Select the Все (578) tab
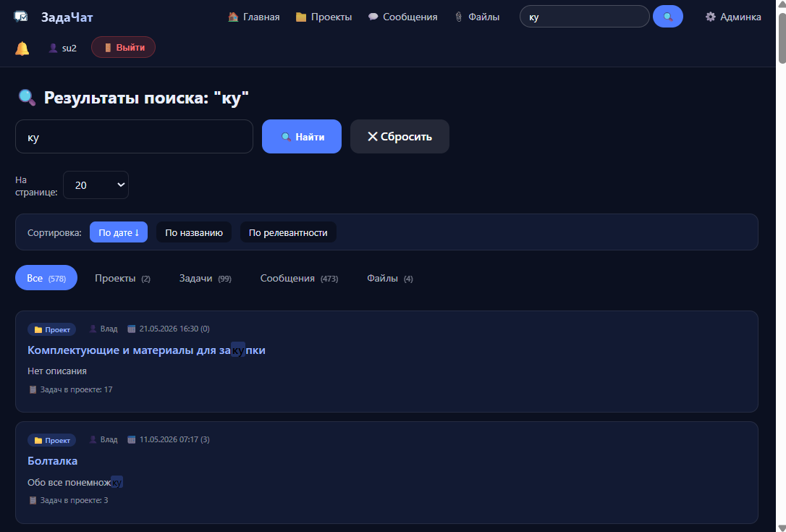The width and height of the screenshot is (786, 532). pos(46,278)
